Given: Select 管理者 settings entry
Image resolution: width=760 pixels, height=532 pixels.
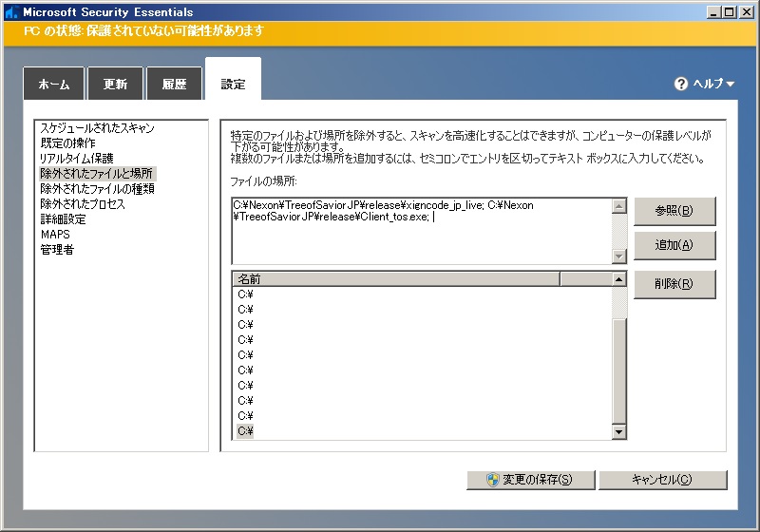Looking at the screenshot, I should [57, 250].
